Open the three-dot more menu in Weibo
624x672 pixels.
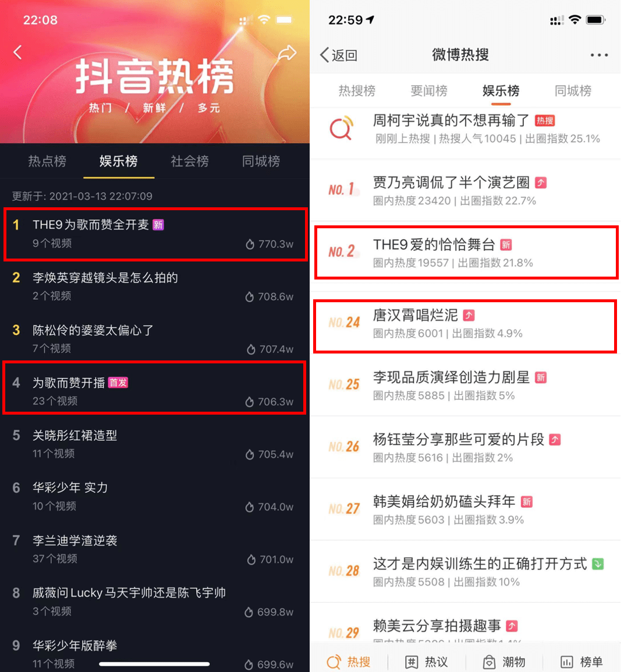(599, 55)
